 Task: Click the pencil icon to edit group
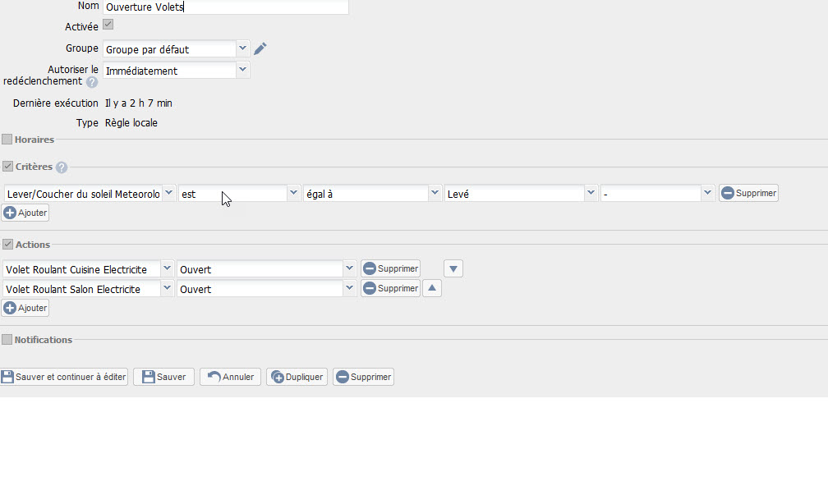pyautogui.click(x=260, y=49)
